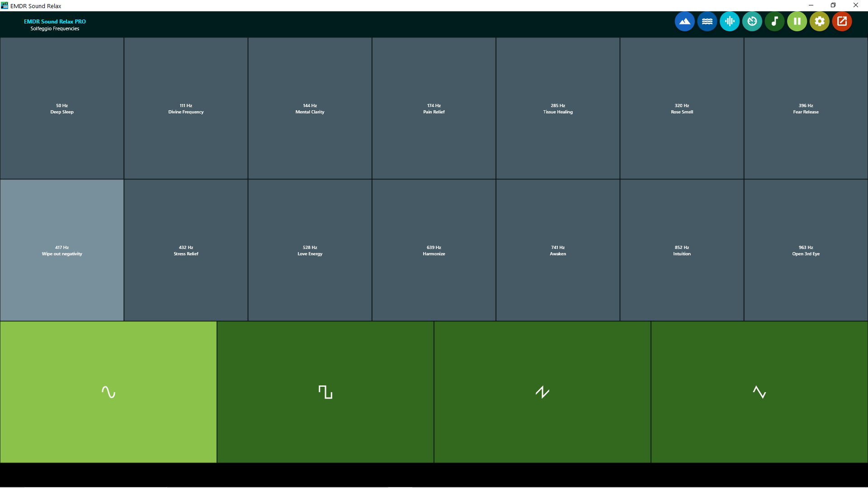Open the teal timer icon
The width and height of the screenshot is (868, 488).
752,21
